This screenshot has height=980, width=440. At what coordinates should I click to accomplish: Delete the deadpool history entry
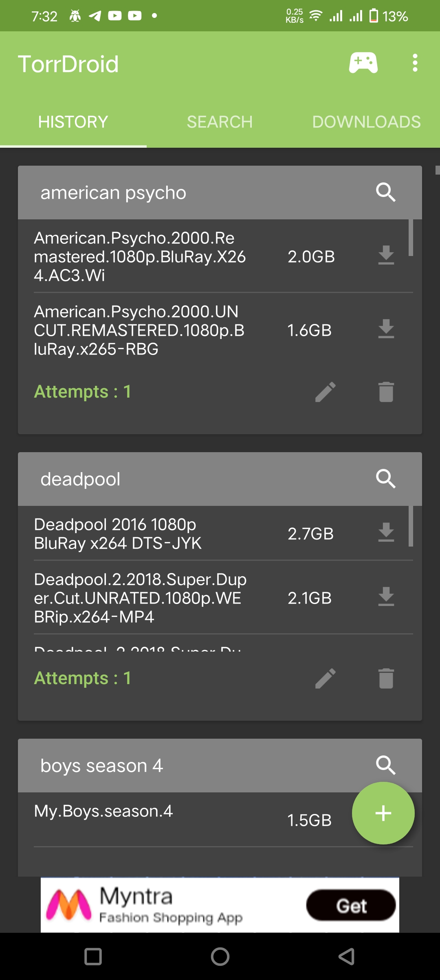[386, 678]
